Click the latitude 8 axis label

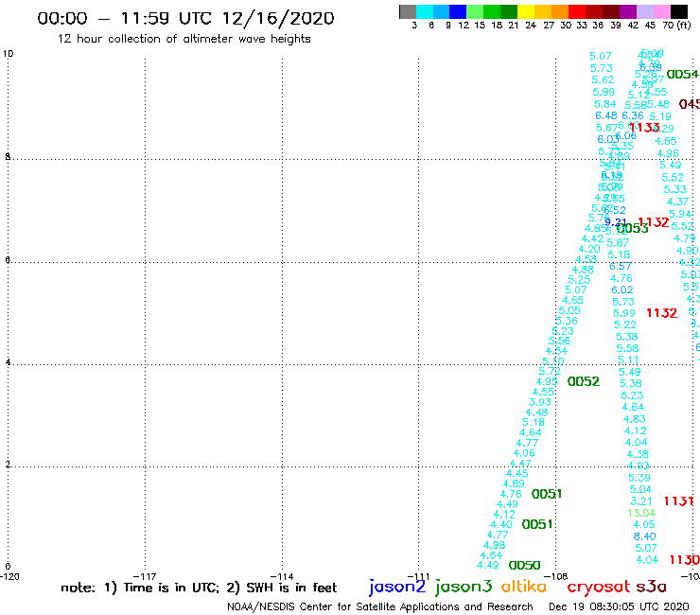click(8, 157)
